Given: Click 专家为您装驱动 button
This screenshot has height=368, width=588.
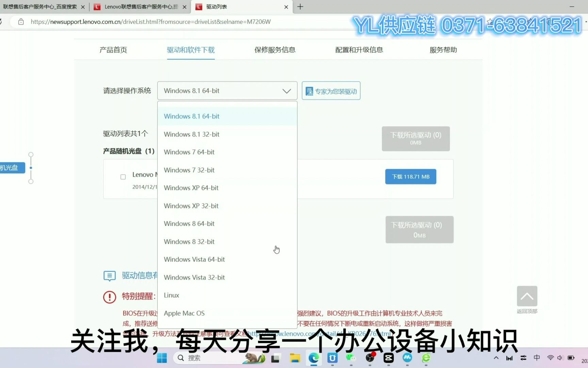Looking at the screenshot, I should click(x=331, y=91).
